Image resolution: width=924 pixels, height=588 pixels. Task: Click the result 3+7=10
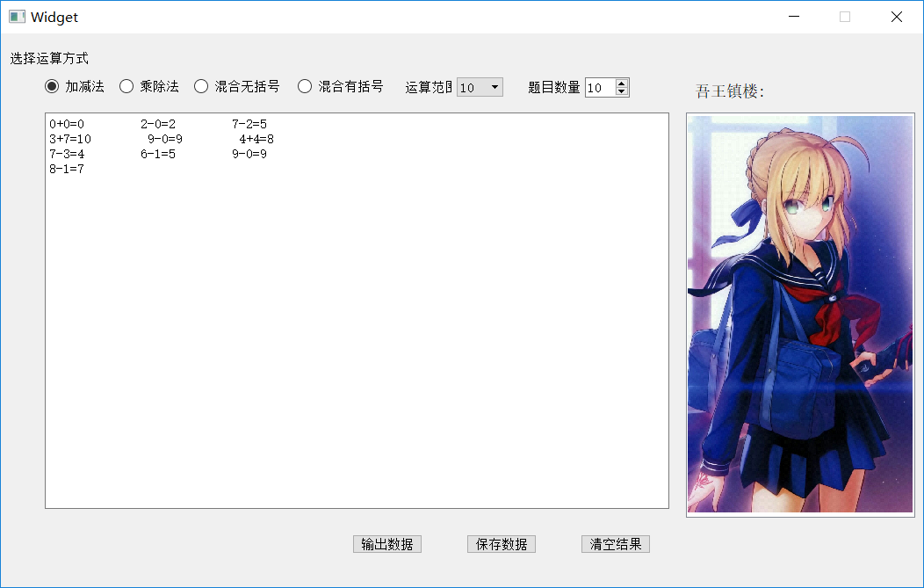pyautogui.click(x=70, y=139)
